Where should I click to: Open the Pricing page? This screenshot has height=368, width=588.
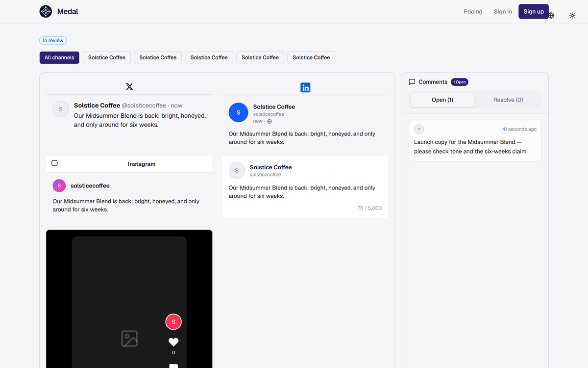point(473,11)
